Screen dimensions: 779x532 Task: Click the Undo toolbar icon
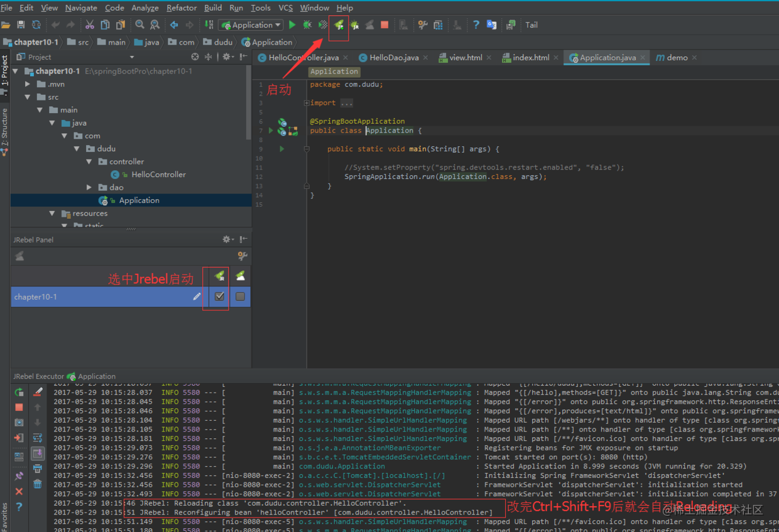point(55,25)
